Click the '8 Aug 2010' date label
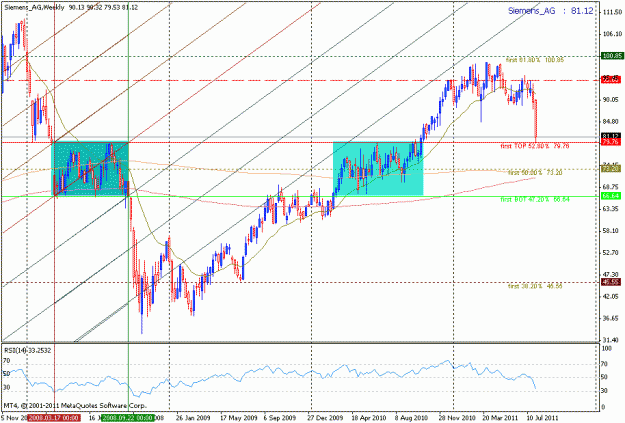This screenshot has width=625, height=423. click(x=412, y=418)
